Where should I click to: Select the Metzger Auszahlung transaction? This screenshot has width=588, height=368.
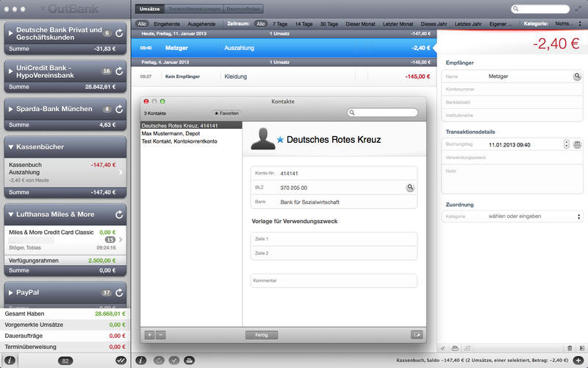tap(284, 48)
